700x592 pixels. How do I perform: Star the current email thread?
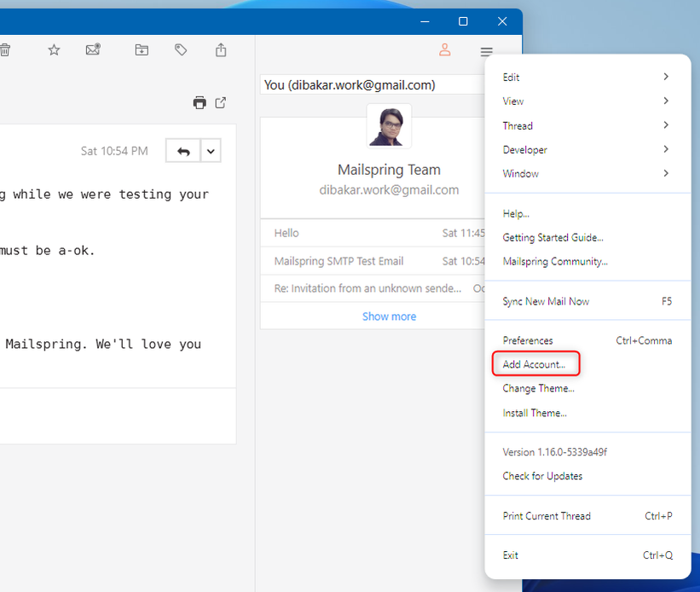tap(54, 50)
